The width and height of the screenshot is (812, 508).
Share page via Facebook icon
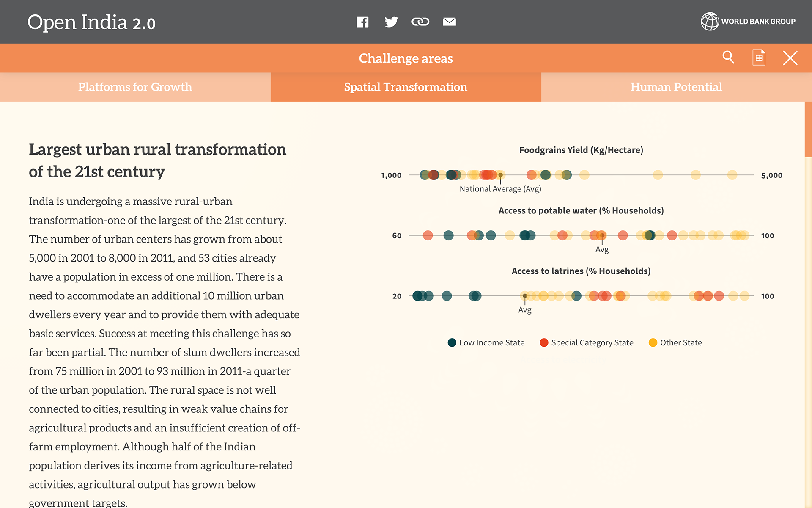(362, 22)
